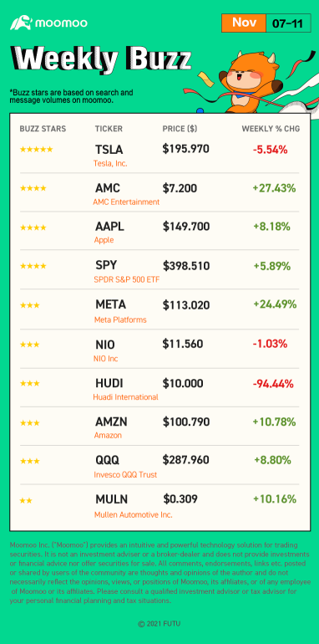The height and width of the screenshot is (644, 319).
Task: Click the -94.44% change for HUDI
Action: pyautogui.click(x=273, y=384)
